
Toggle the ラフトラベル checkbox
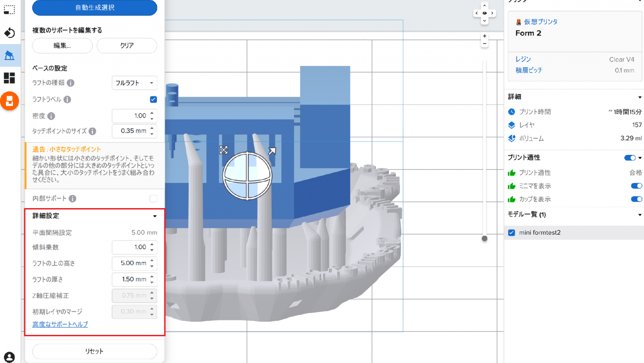point(153,99)
